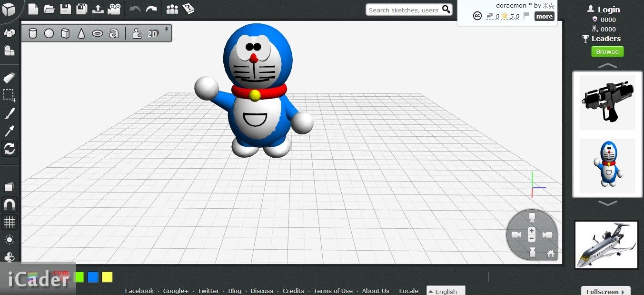Create a new sketch file

tap(33, 9)
